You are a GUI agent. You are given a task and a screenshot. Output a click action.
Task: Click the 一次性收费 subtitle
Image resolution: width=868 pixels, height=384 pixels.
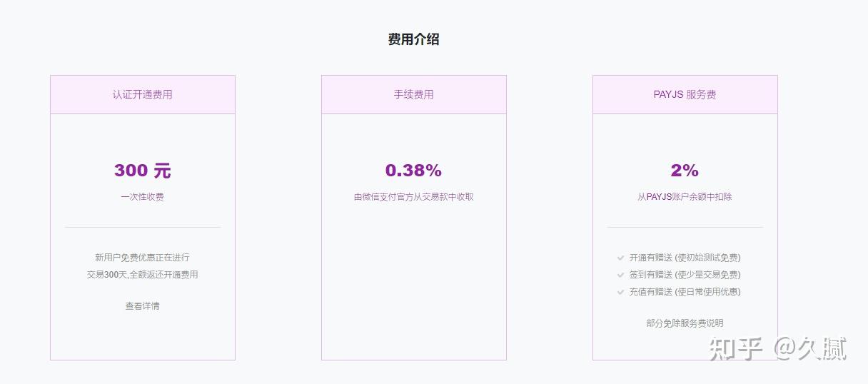coord(143,197)
